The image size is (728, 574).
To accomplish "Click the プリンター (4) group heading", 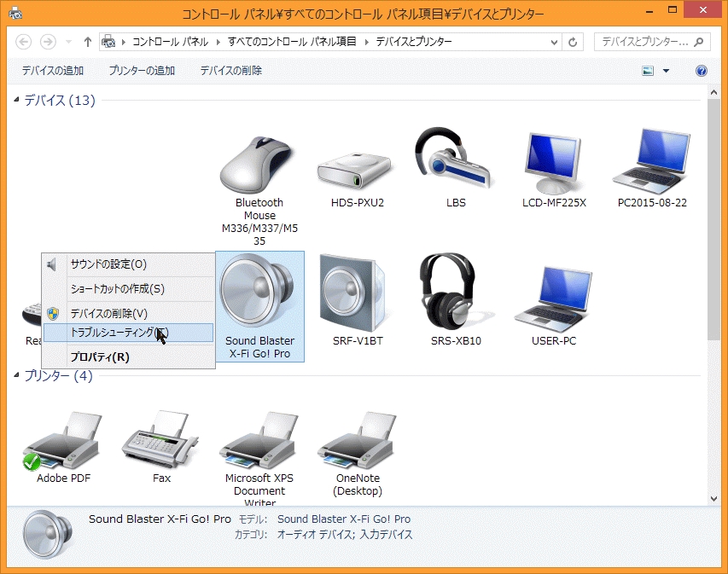I will click(59, 375).
